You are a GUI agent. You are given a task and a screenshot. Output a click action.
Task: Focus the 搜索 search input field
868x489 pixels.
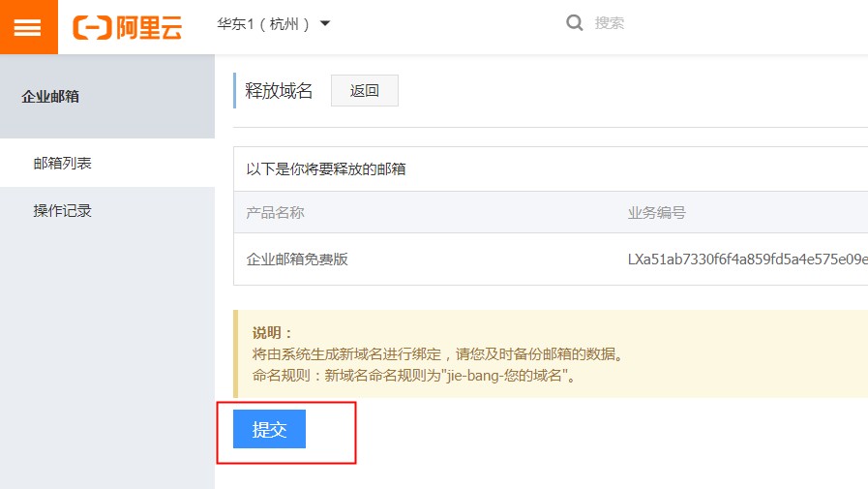pos(677,23)
